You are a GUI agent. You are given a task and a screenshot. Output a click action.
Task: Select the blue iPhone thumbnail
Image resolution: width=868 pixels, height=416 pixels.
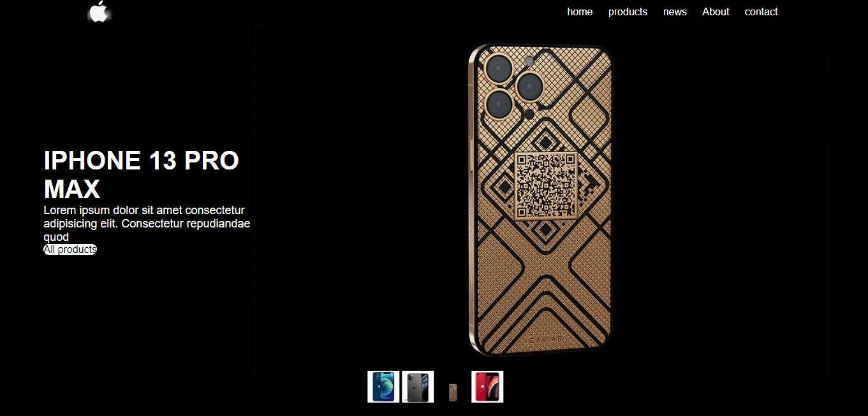pyautogui.click(x=383, y=387)
